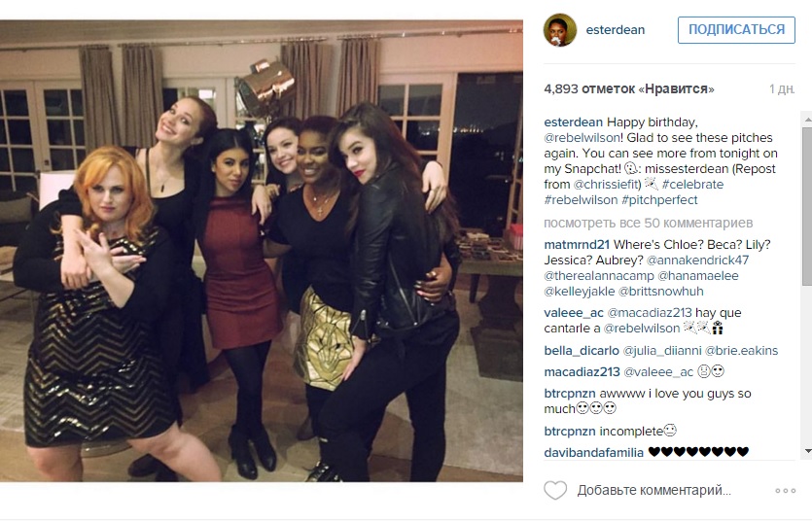Open the @chrissiefit mention
Screen dimensions: 812x521
pos(608,184)
